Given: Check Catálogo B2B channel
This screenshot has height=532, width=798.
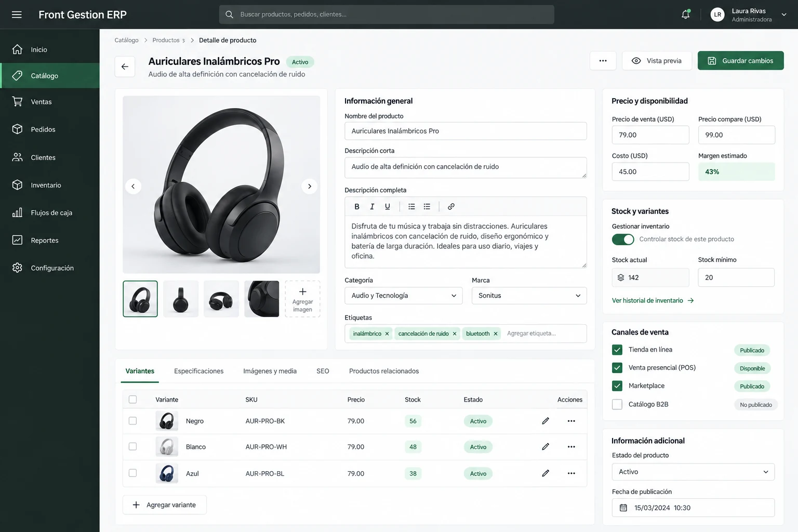Looking at the screenshot, I should (x=617, y=404).
